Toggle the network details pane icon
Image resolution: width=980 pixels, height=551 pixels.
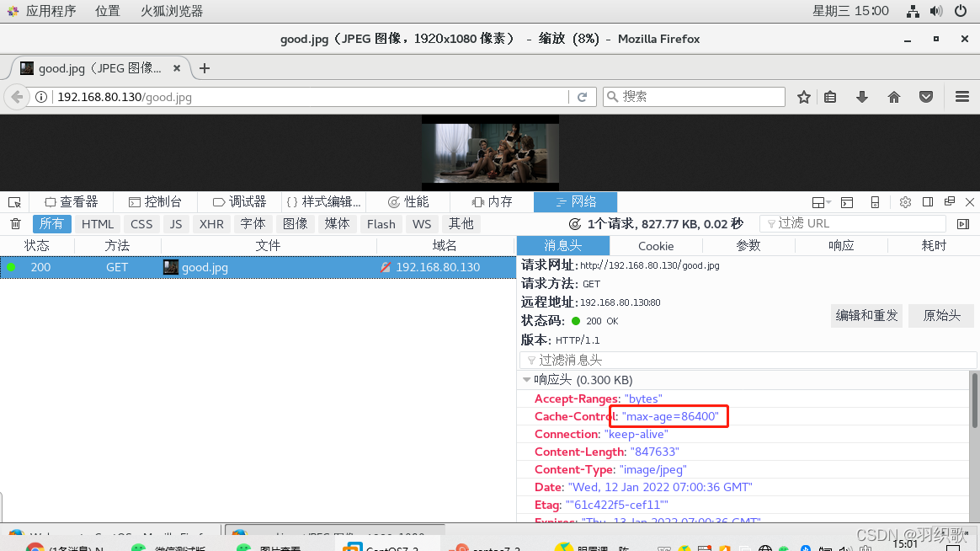[x=963, y=224]
